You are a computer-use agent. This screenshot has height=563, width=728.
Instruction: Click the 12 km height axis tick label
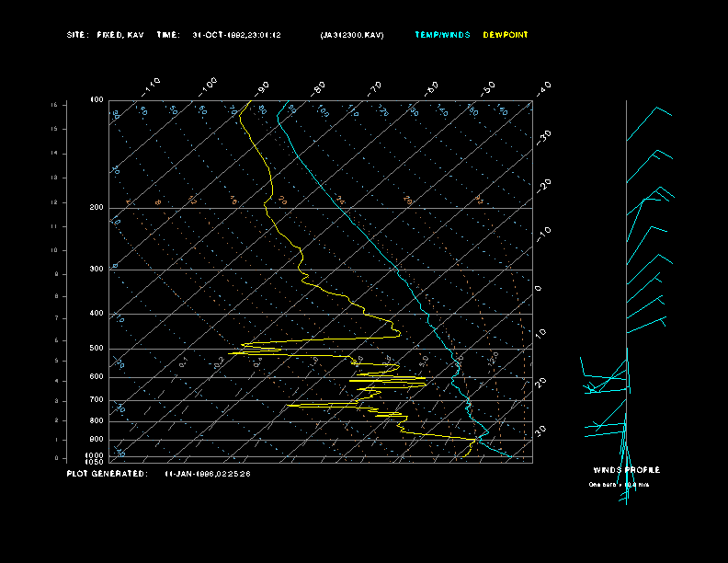pos(54,202)
